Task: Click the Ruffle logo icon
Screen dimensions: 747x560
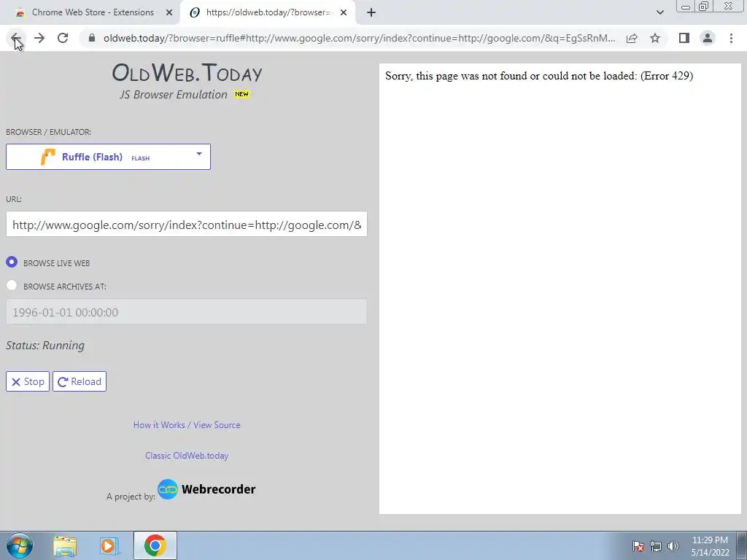Action: 48,157
